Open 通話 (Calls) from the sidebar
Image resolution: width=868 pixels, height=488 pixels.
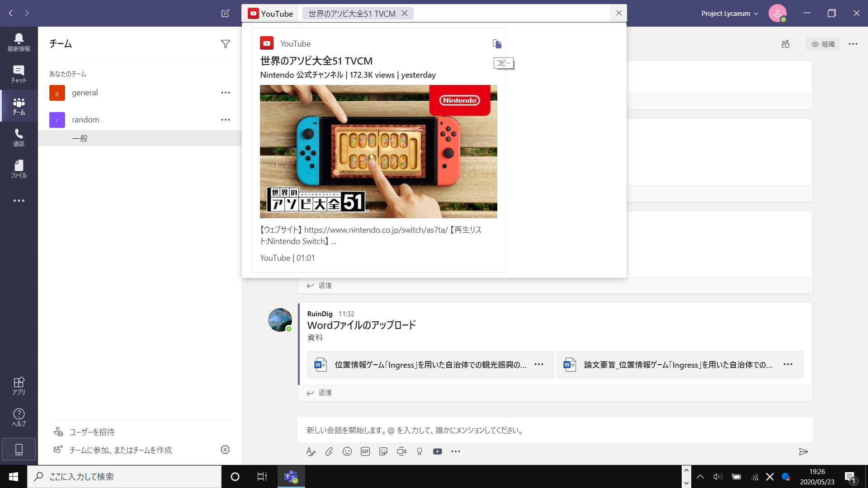pos(19,137)
